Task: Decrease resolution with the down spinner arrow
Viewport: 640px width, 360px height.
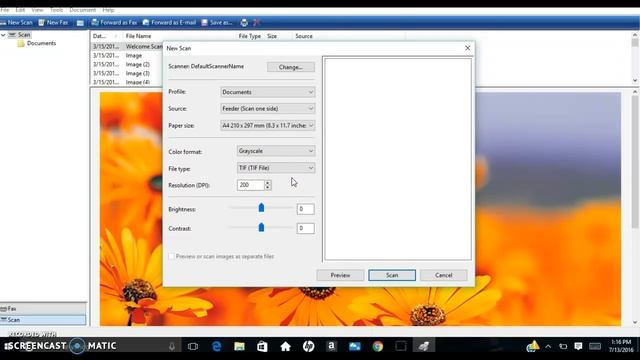Action: pos(267,187)
